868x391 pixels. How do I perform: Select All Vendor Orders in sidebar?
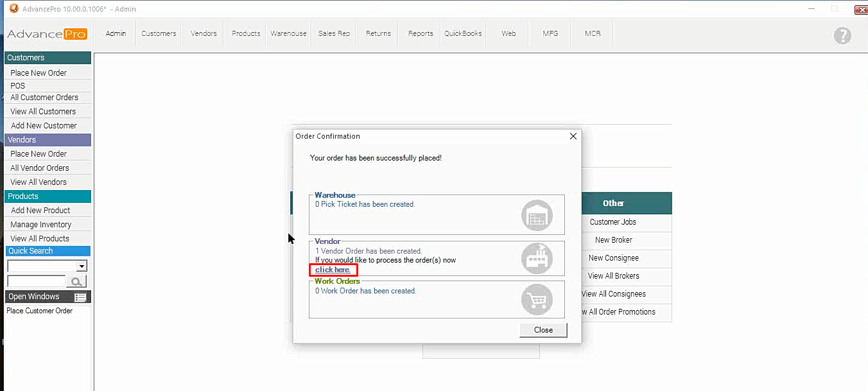click(x=39, y=168)
